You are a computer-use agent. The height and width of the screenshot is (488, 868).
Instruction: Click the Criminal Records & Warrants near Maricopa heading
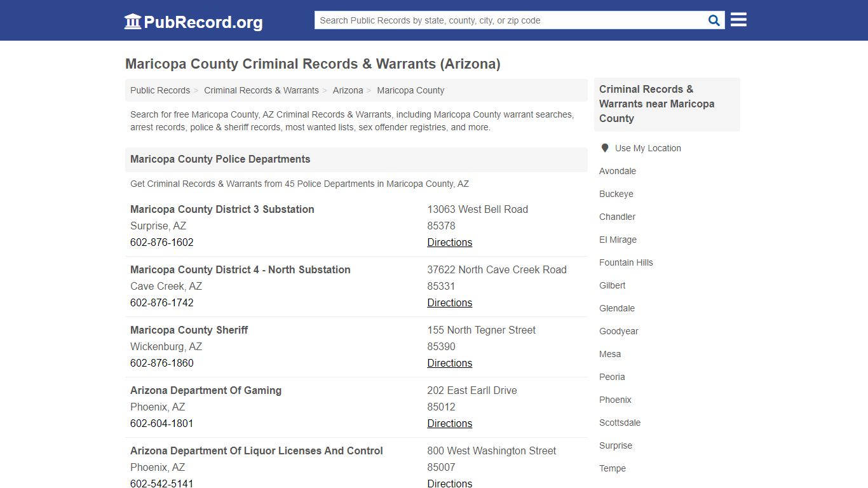(x=656, y=104)
